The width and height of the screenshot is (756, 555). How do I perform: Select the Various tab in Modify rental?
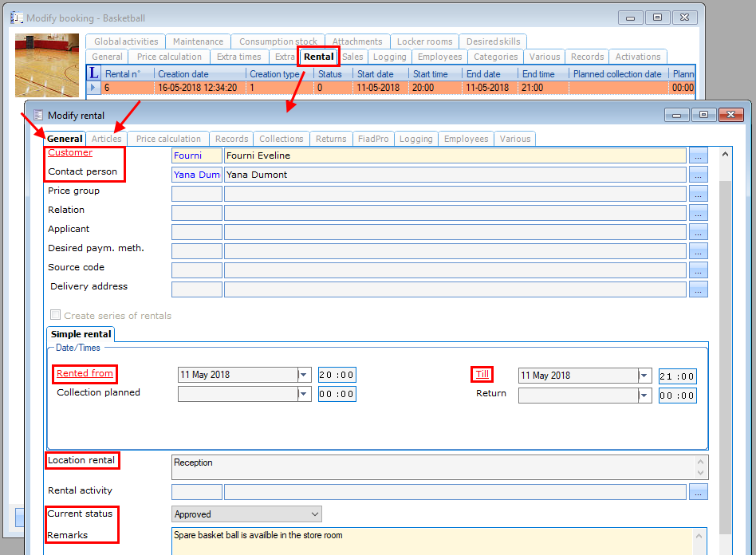click(x=515, y=139)
